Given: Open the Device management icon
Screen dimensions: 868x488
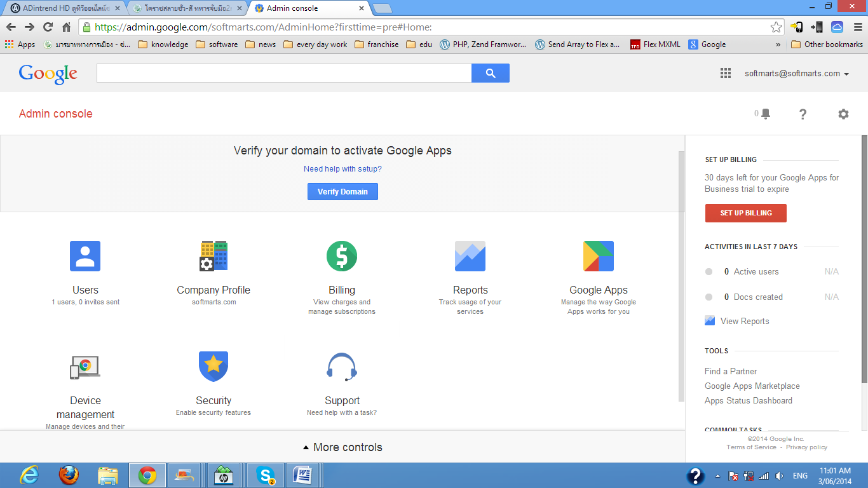Looking at the screenshot, I should tap(85, 367).
